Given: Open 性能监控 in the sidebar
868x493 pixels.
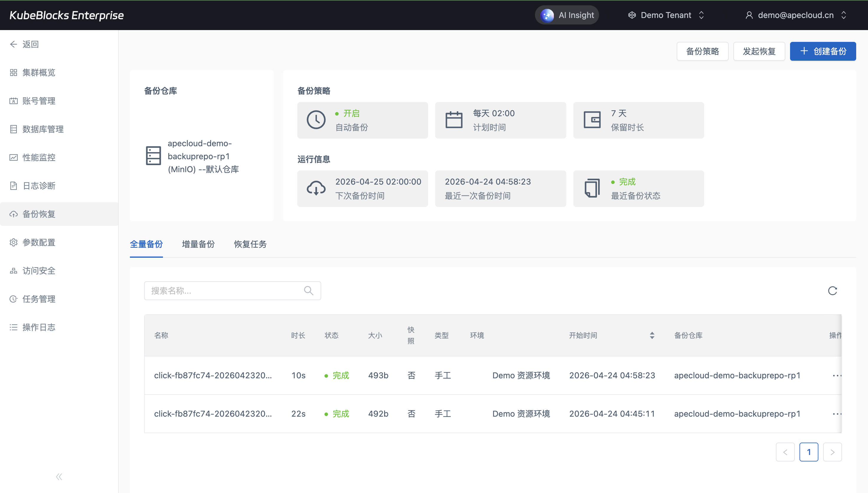Looking at the screenshot, I should click(x=39, y=157).
